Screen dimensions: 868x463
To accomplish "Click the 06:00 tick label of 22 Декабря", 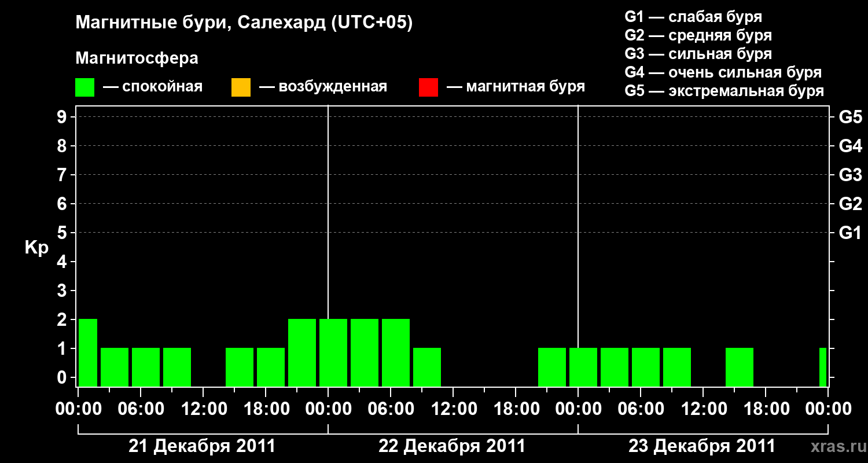I will pos(391,409).
